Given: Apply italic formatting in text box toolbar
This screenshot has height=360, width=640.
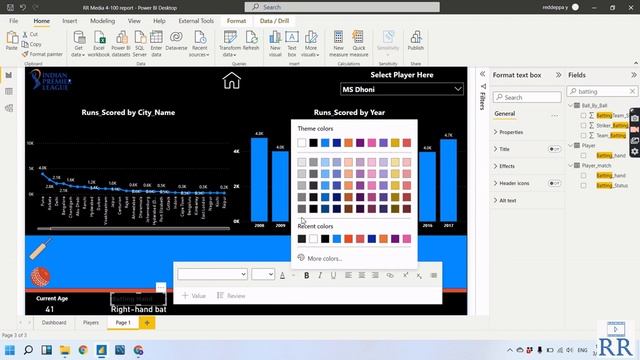Looking at the screenshot, I should (320, 276).
